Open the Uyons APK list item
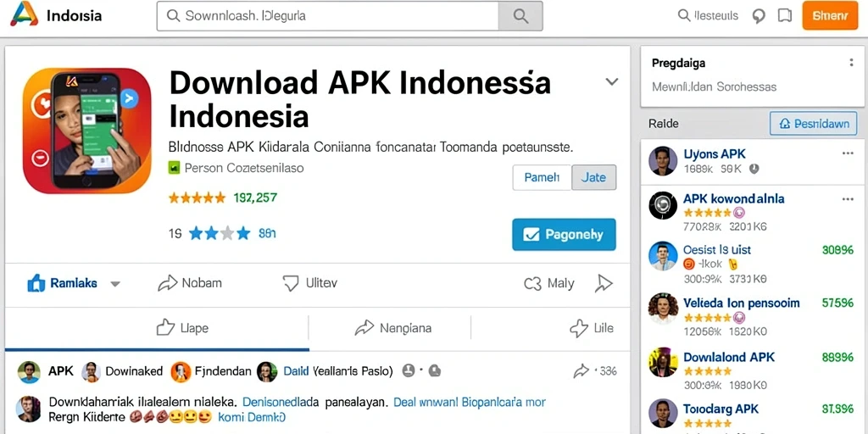The image size is (868, 434). [754, 160]
